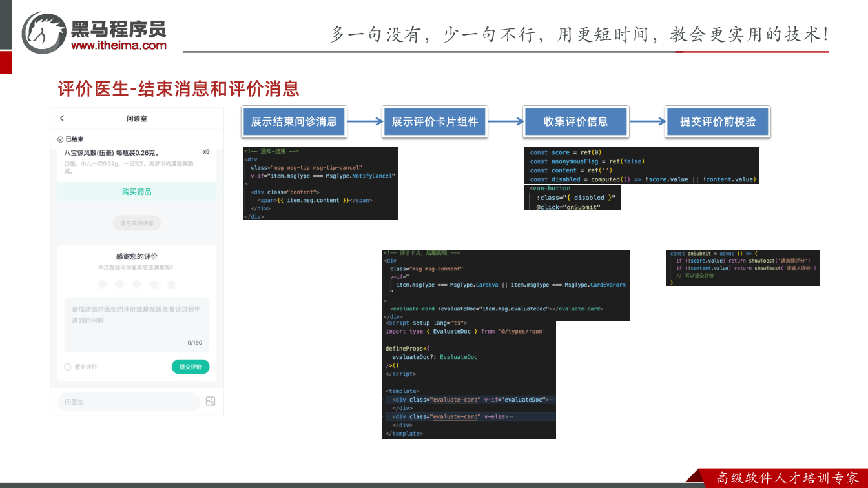Click the 0/150 character counter
868x488 pixels.
pos(195,343)
